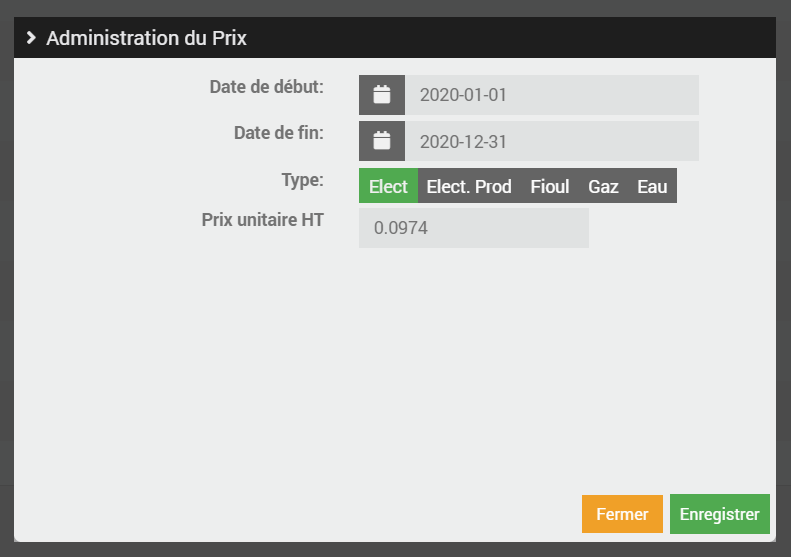Open the calendar icon for Date de fin
Viewport: 791px width, 557px height.
(381, 141)
